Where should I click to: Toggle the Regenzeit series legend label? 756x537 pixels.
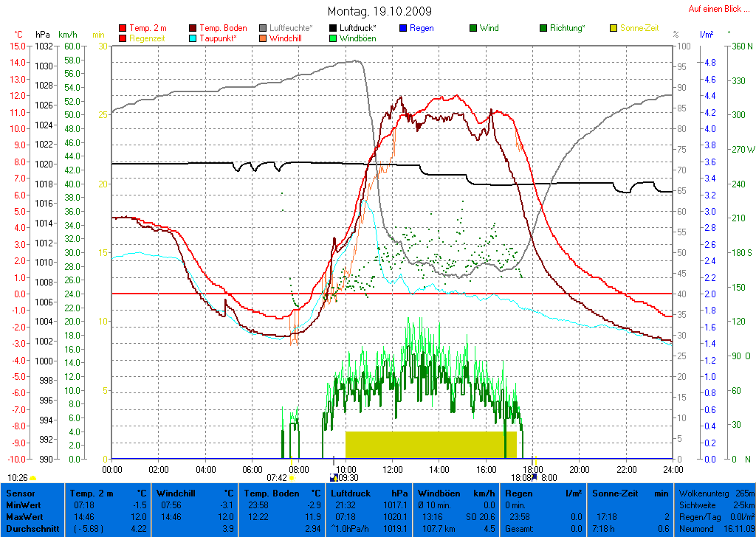click(148, 38)
